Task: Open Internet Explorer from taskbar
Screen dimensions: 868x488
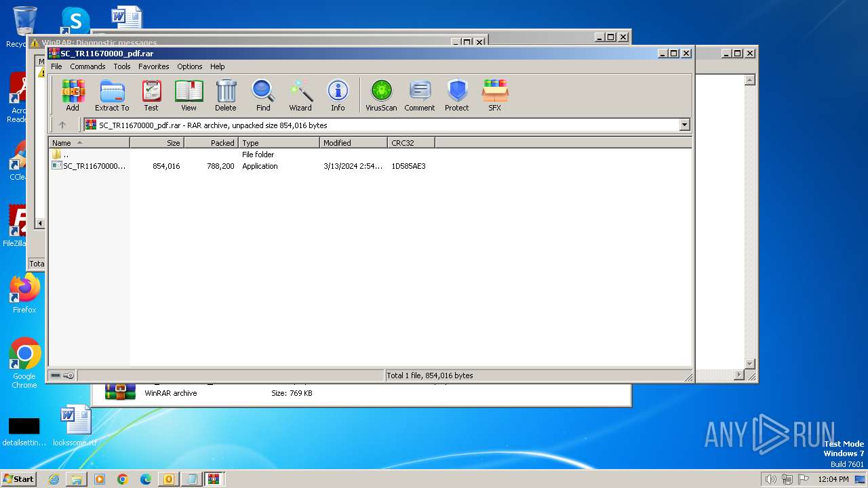Action: click(54, 479)
